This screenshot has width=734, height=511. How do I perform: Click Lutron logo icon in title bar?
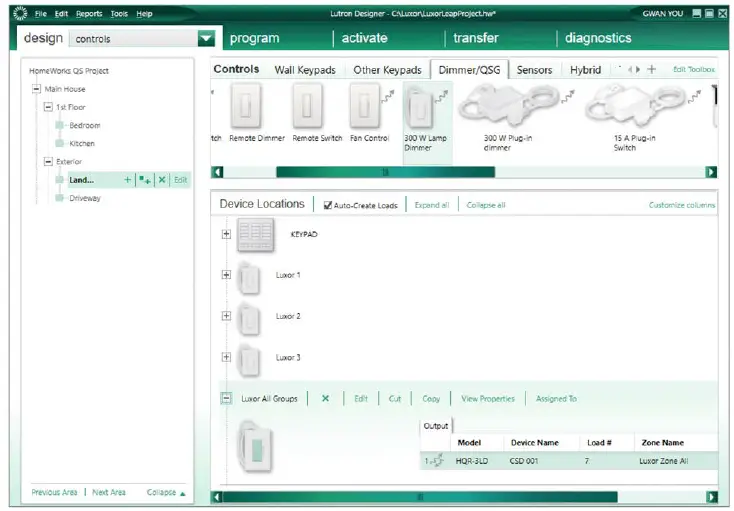point(20,14)
